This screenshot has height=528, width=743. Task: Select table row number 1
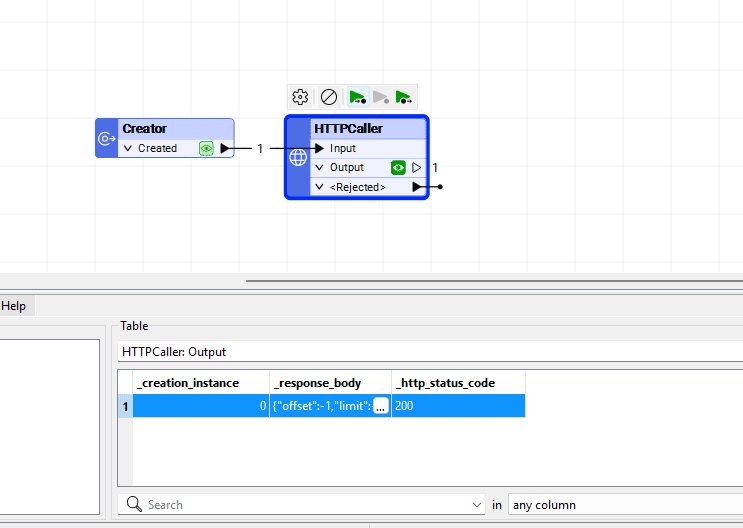pyautogui.click(x=126, y=406)
